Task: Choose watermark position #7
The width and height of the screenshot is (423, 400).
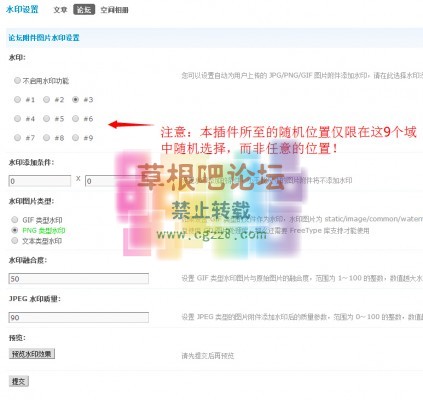Action: (17, 137)
